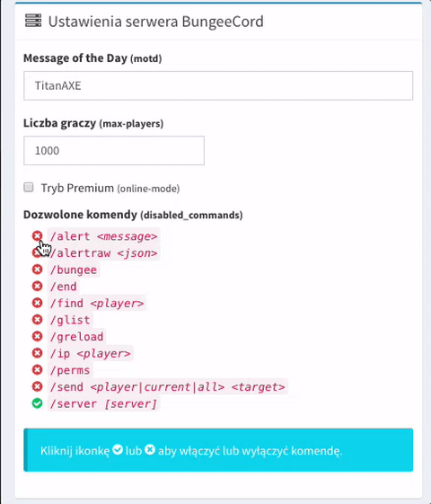Viewport: 431px width, 504px height.
Task: Focus the Liczba graczy max-players field
Action: click(x=114, y=150)
